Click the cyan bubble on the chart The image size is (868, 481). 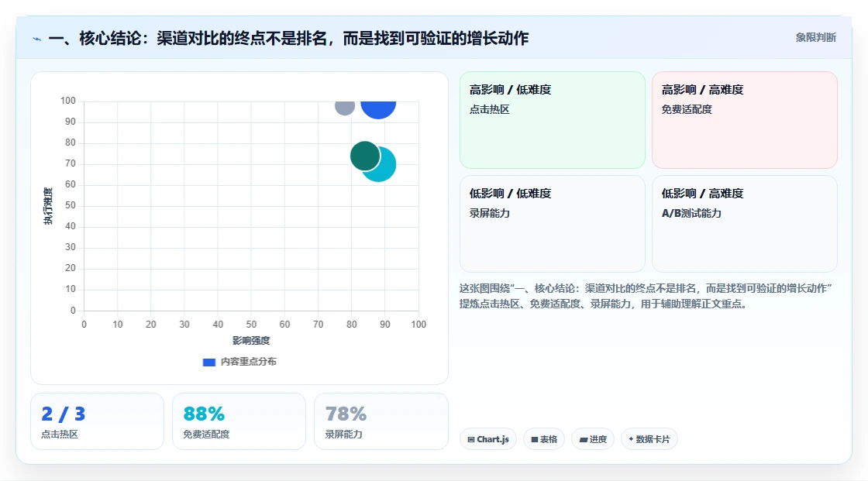click(383, 166)
